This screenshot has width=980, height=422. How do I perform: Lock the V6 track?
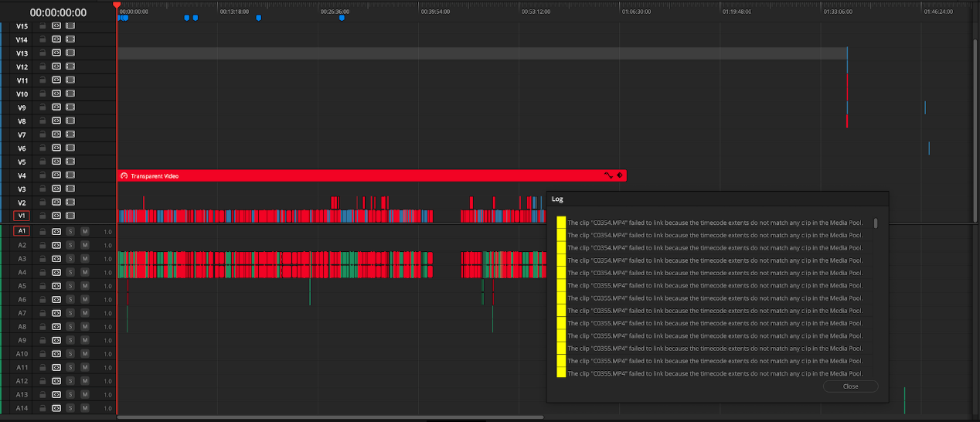coord(43,148)
